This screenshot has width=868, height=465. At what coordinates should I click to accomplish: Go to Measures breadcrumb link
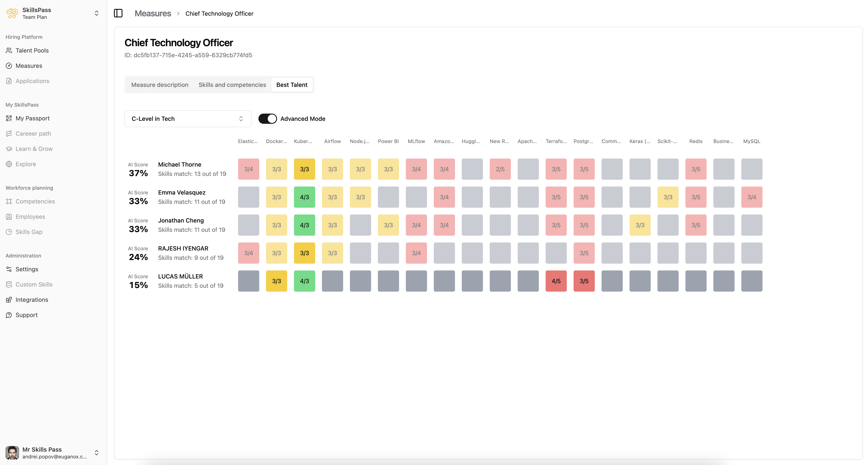click(153, 14)
